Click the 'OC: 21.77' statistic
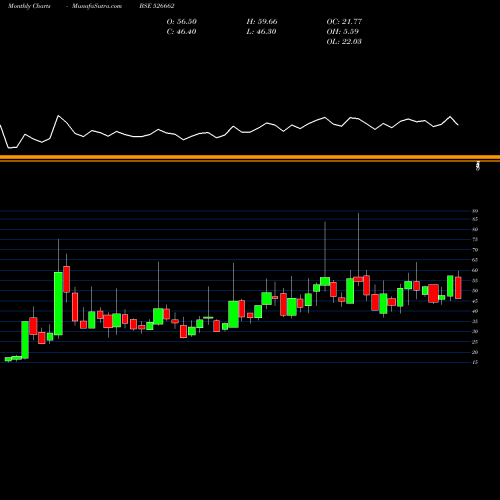 coord(344,22)
